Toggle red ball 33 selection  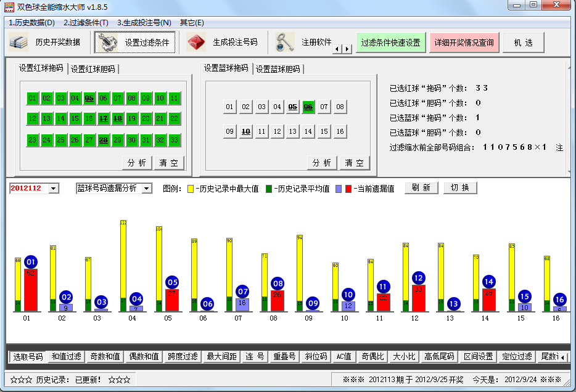tap(174, 140)
